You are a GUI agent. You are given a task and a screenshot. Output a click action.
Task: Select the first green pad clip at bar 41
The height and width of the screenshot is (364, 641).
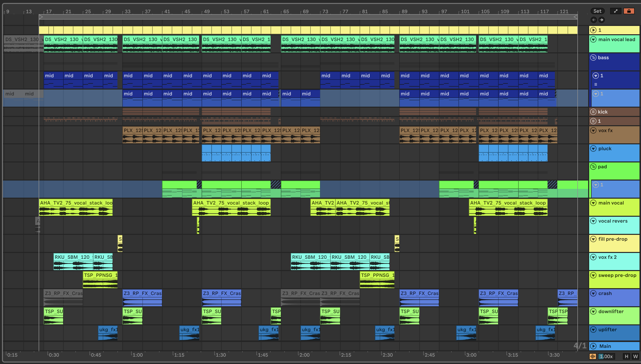point(179,189)
